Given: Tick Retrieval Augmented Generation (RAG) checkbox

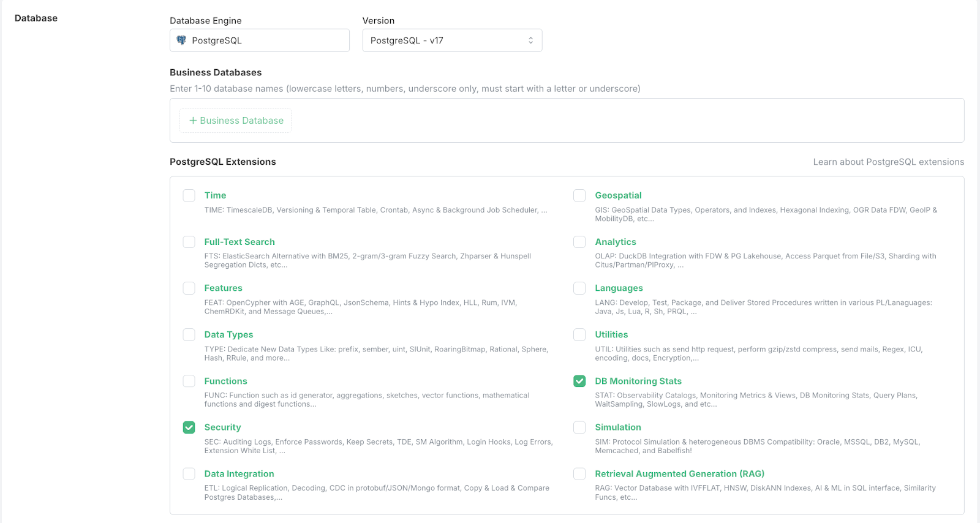Looking at the screenshot, I should tap(579, 474).
